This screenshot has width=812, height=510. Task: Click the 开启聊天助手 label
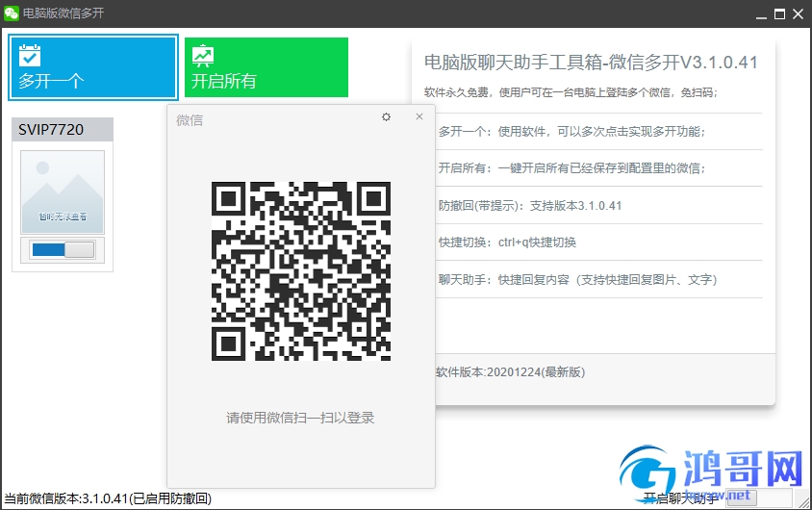coord(680,498)
